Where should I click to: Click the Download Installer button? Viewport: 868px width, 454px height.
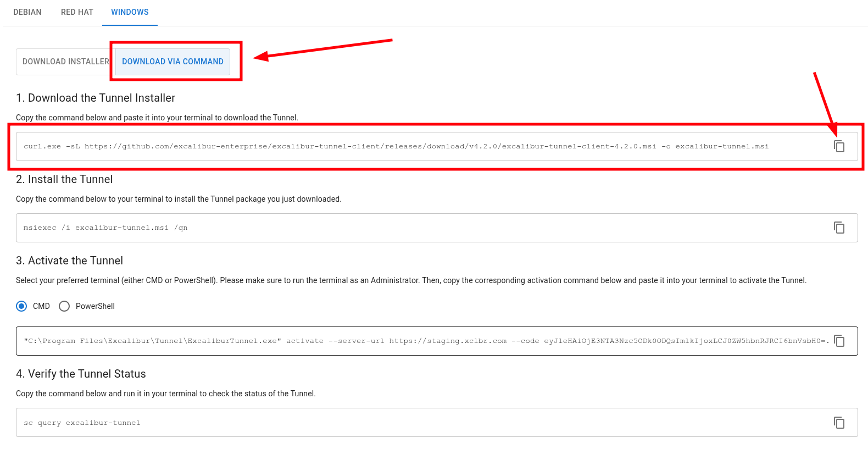tap(65, 62)
